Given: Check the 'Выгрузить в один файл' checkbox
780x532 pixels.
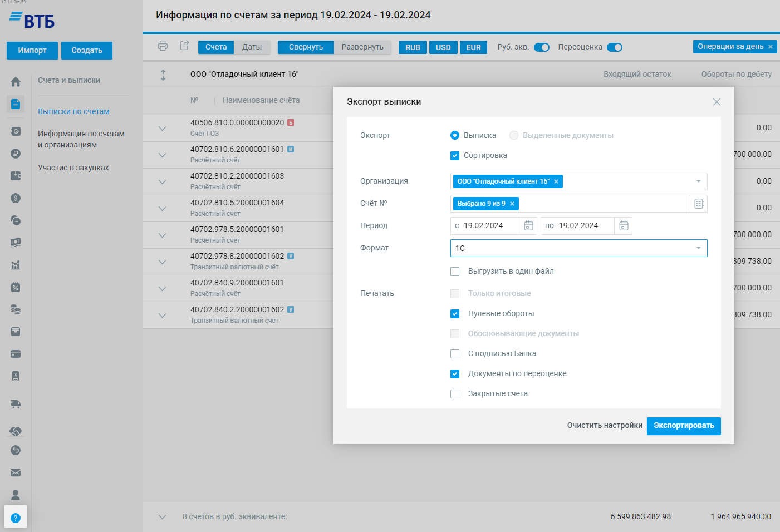Looking at the screenshot, I should coord(455,272).
